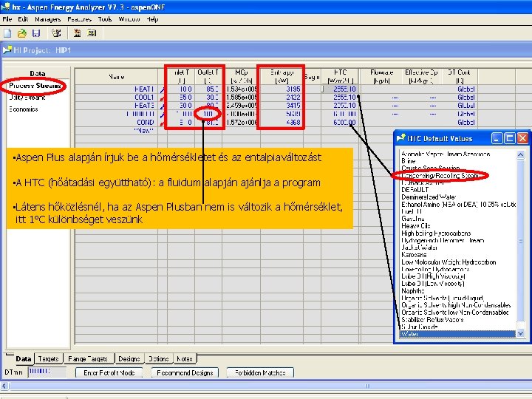Switch to the Targets tab
532x399 pixels.
tap(49, 358)
